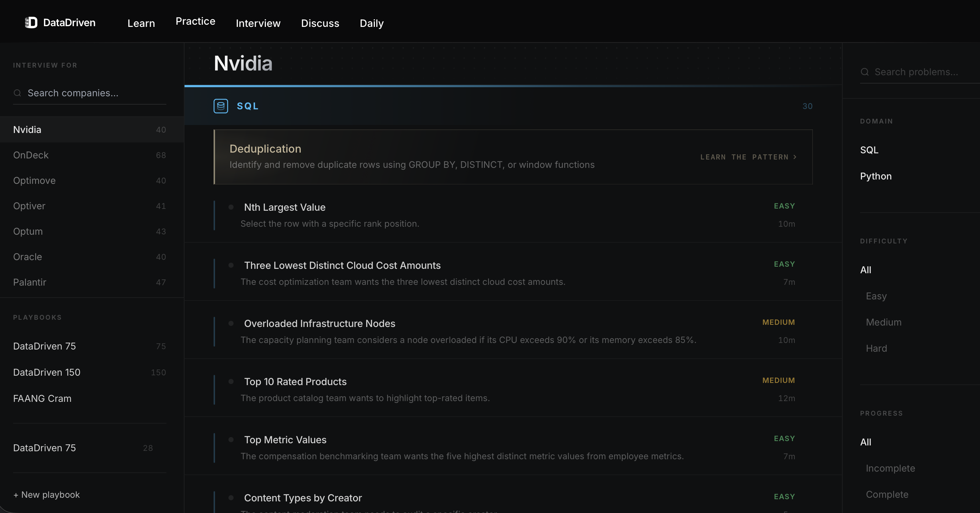Filter progress by Incomplete
980x513 pixels.
point(890,468)
